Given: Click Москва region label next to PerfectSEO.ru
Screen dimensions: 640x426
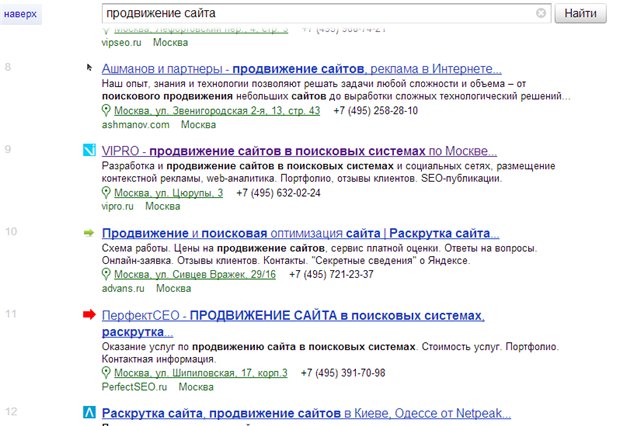Looking at the screenshot, I should [x=196, y=387].
